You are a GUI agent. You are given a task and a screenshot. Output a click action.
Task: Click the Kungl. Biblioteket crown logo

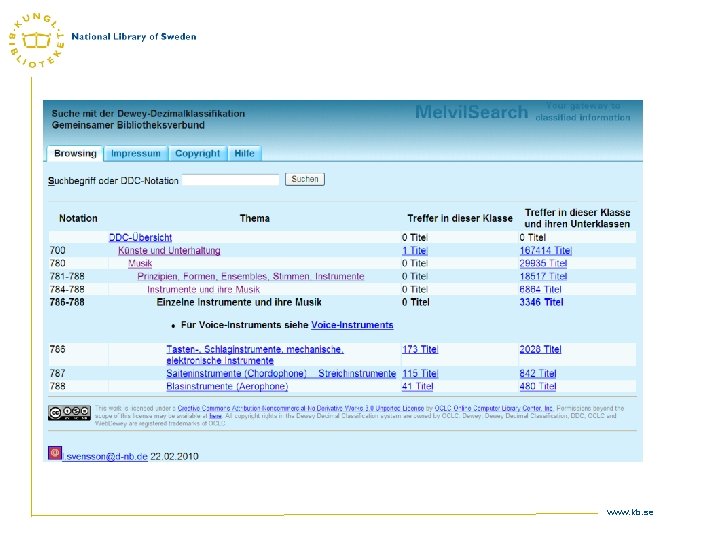37,40
